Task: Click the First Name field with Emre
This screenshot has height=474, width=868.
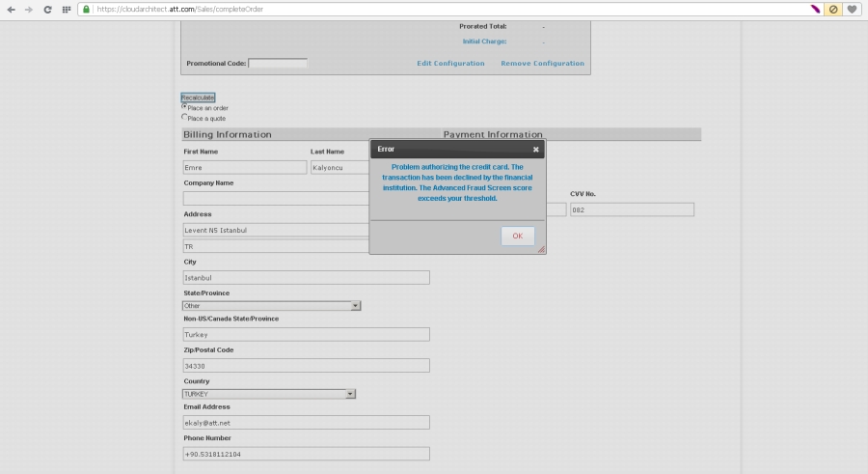Action: [245, 167]
